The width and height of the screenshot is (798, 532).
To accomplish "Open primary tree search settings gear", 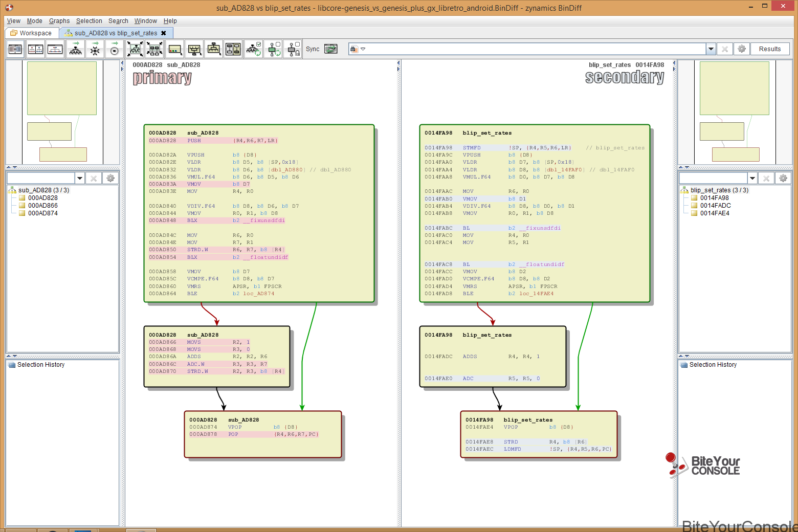I will (x=110, y=178).
